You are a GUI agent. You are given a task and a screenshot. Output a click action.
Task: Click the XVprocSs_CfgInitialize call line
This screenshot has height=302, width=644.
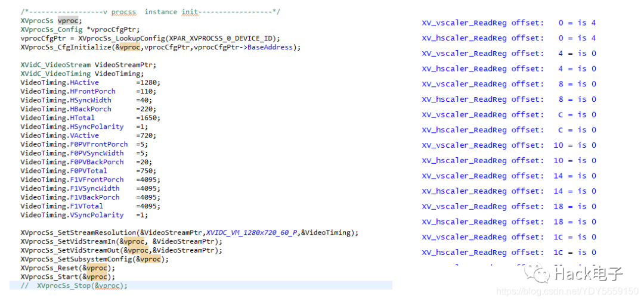pyautogui.click(x=160, y=47)
